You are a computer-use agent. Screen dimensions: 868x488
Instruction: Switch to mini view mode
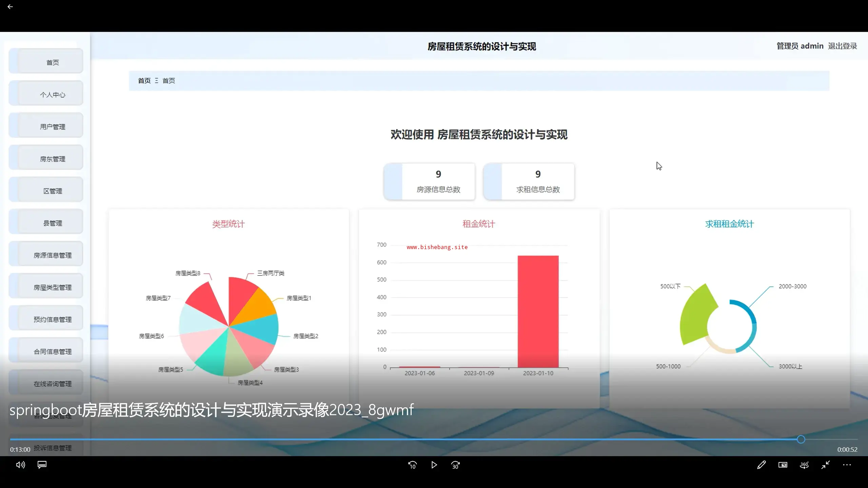(x=783, y=465)
